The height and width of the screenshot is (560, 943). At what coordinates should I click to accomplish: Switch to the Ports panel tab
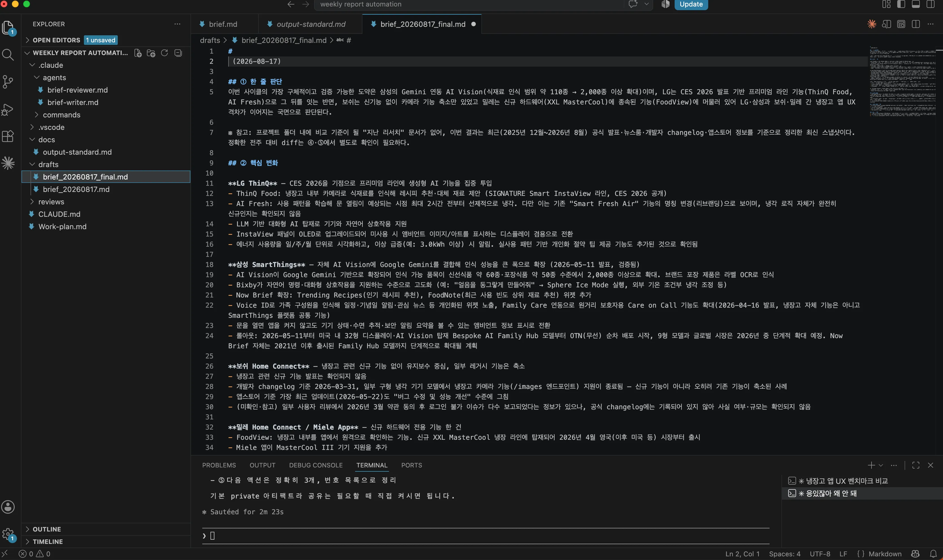point(412,465)
